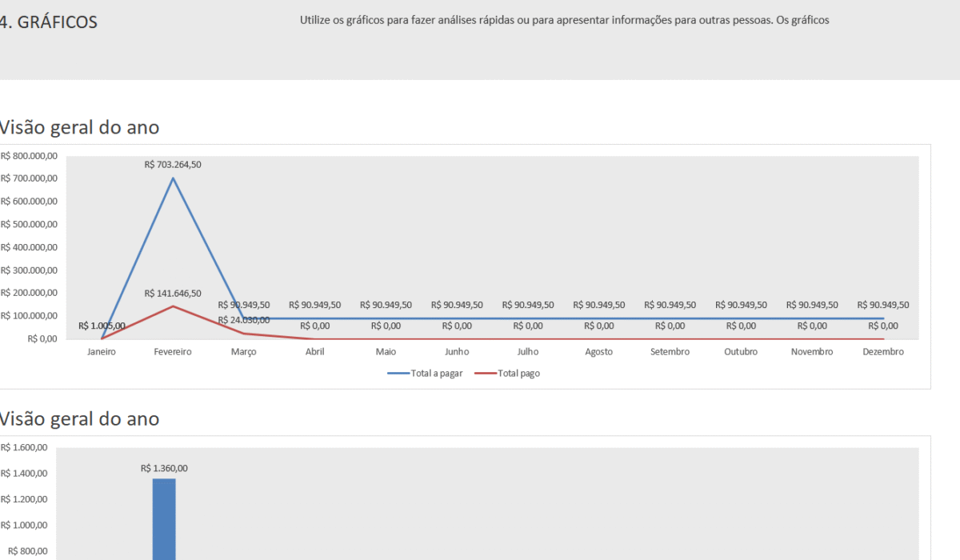Select the Agosto axis label

598,352
